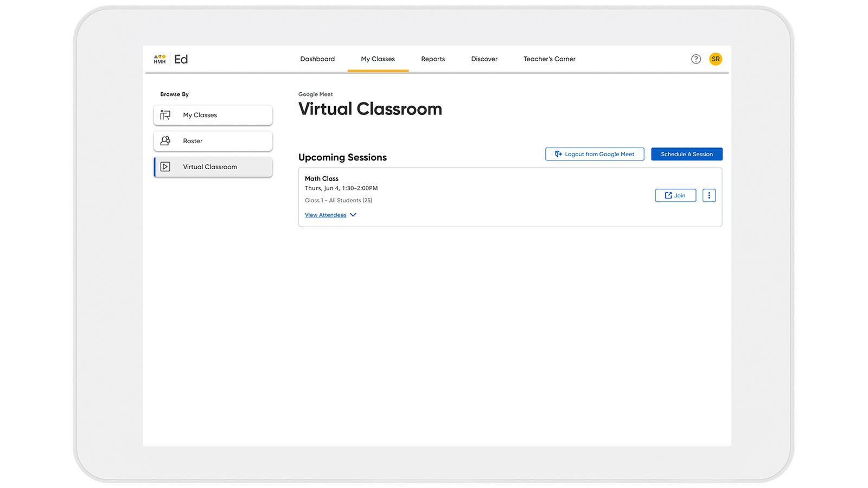Click the Virtual Classroom play icon

pyautogui.click(x=166, y=167)
